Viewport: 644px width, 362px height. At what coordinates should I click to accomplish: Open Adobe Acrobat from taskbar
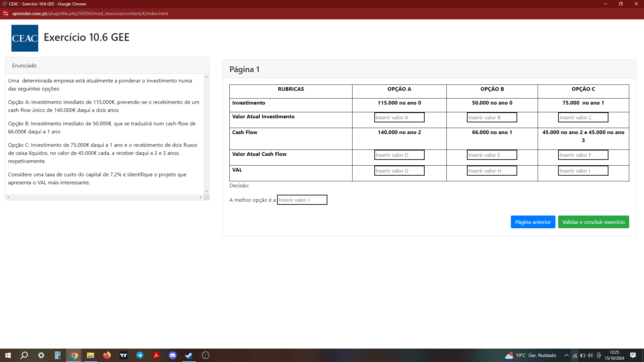pyautogui.click(x=156, y=355)
